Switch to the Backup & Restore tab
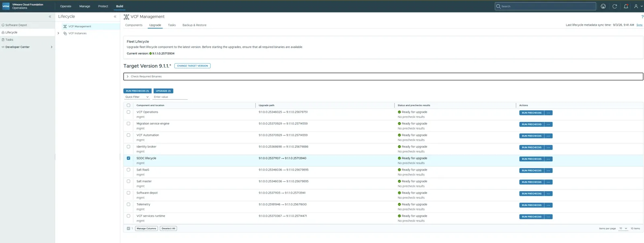The image size is (644, 243). pyautogui.click(x=194, y=25)
